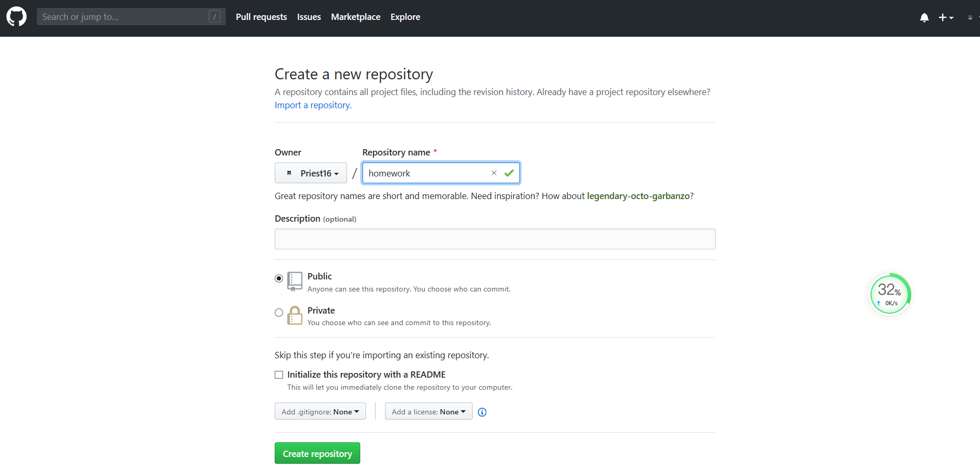Screen dimensions: 980x468
Task: Enable Initialize this repository with a README
Action: [x=279, y=375]
